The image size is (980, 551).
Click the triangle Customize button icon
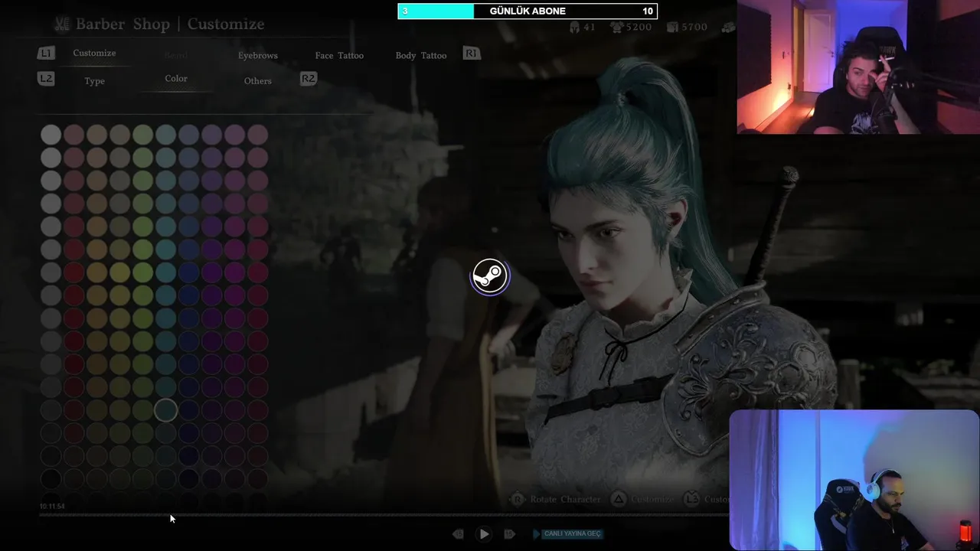point(620,499)
